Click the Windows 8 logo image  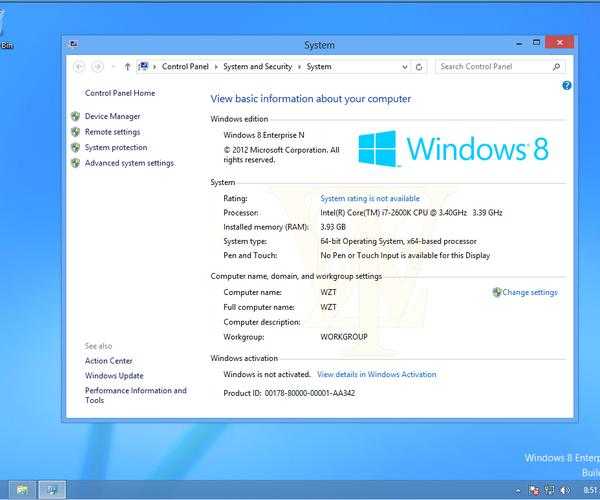click(x=453, y=148)
